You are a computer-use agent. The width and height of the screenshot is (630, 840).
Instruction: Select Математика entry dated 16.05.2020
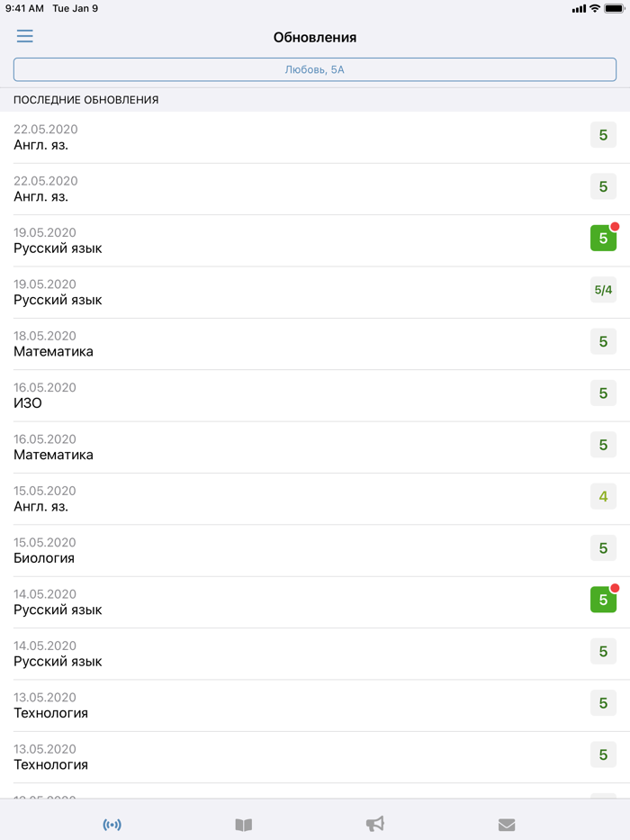point(270,447)
